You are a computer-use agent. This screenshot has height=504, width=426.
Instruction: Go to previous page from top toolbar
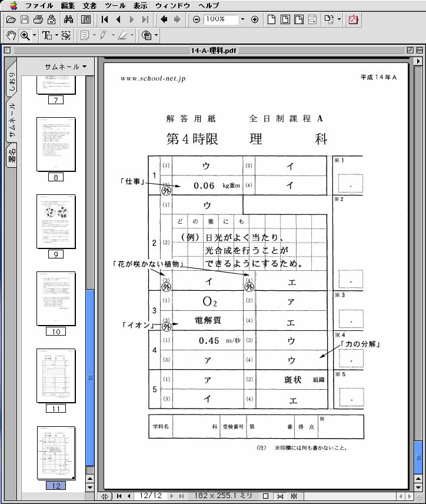coord(118,19)
